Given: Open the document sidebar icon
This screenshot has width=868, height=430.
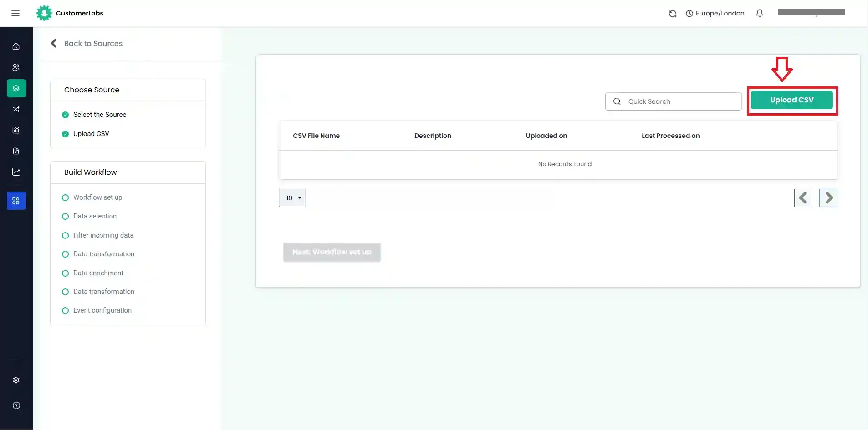Looking at the screenshot, I should click(x=16, y=151).
